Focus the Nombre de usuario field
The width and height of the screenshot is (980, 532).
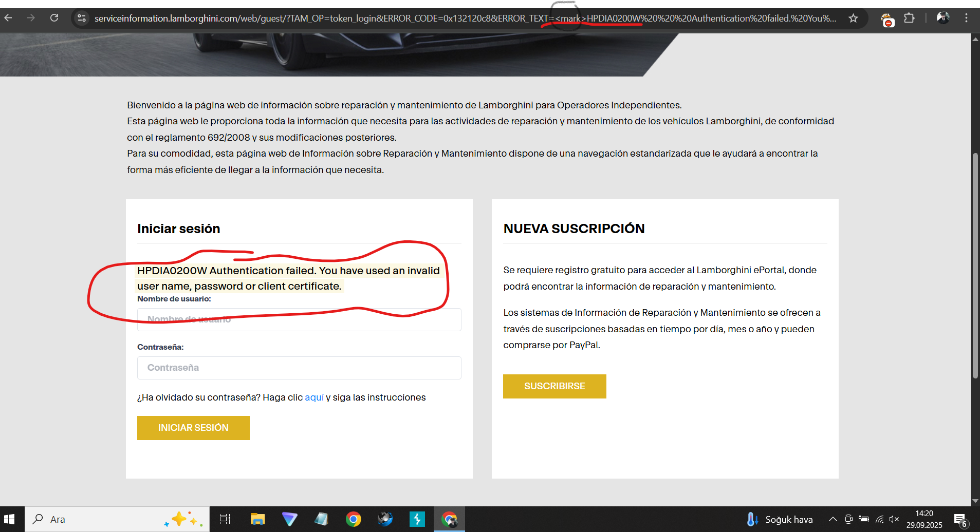tap(299, 319)
